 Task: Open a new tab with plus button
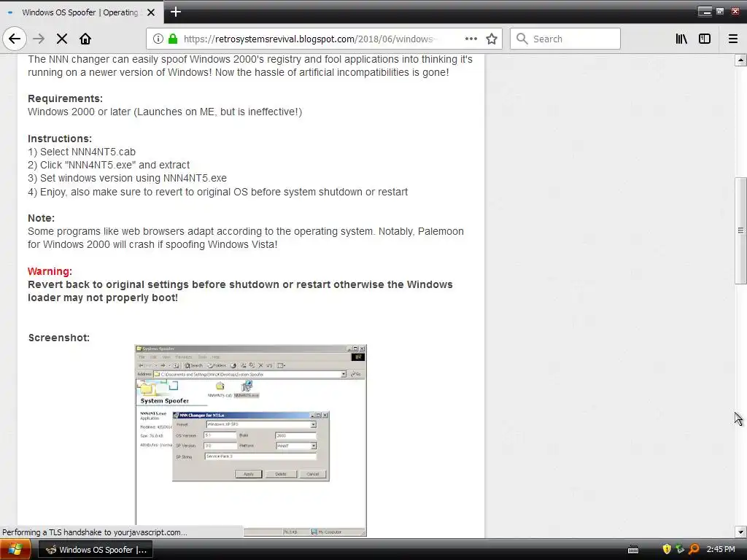point(175,12)
